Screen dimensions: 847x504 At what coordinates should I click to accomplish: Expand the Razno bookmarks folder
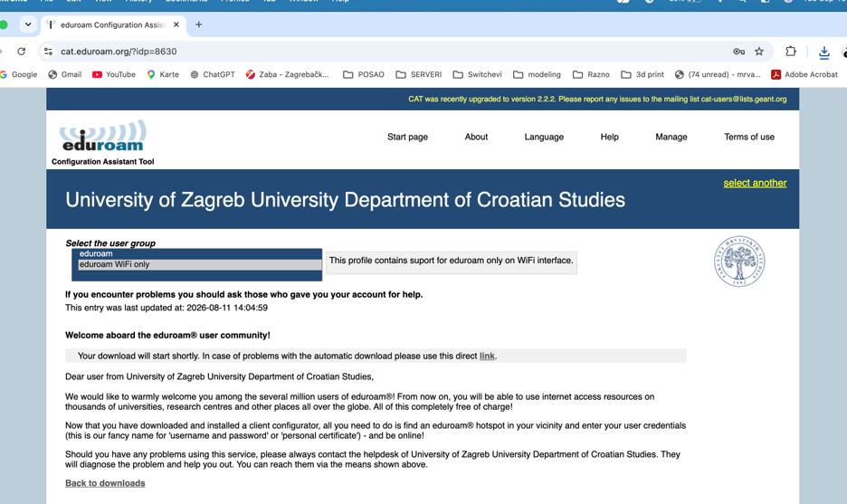tap(591, 74)
